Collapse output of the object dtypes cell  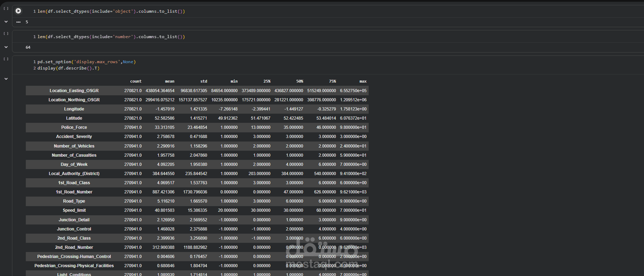click(6, 22)
